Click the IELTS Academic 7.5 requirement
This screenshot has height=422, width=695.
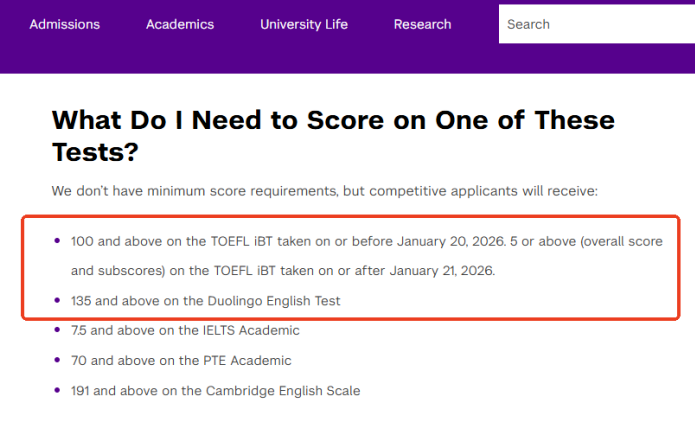pos(185,330)
